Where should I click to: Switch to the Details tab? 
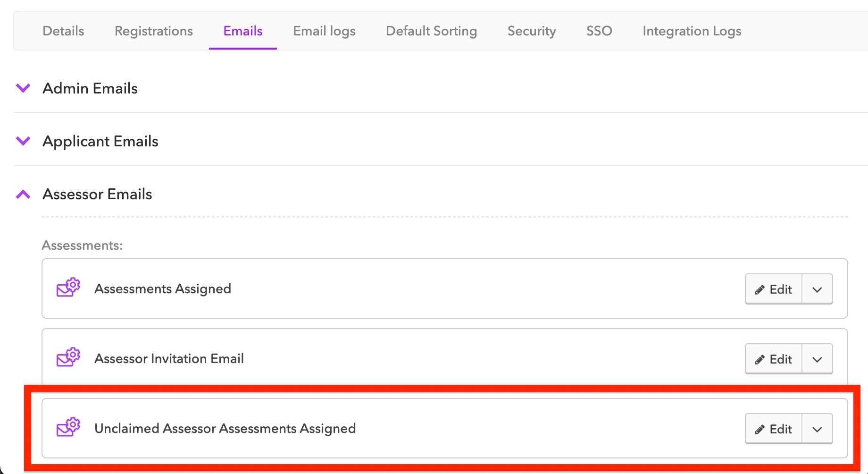(63, 31)
